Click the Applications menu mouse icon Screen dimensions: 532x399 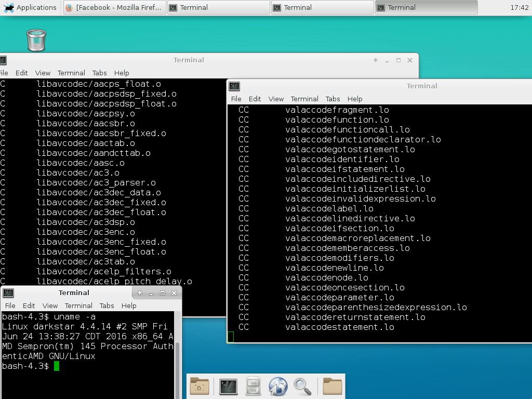8,7
